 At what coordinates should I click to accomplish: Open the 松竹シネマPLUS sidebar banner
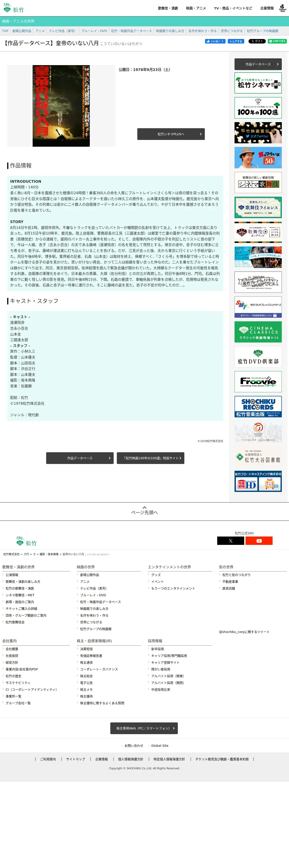coord(258,83)
